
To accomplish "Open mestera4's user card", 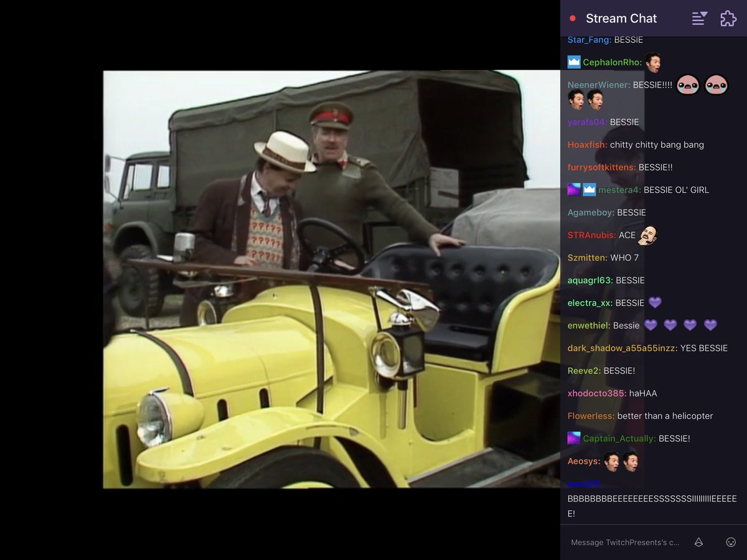I will (x=620, y=190).
